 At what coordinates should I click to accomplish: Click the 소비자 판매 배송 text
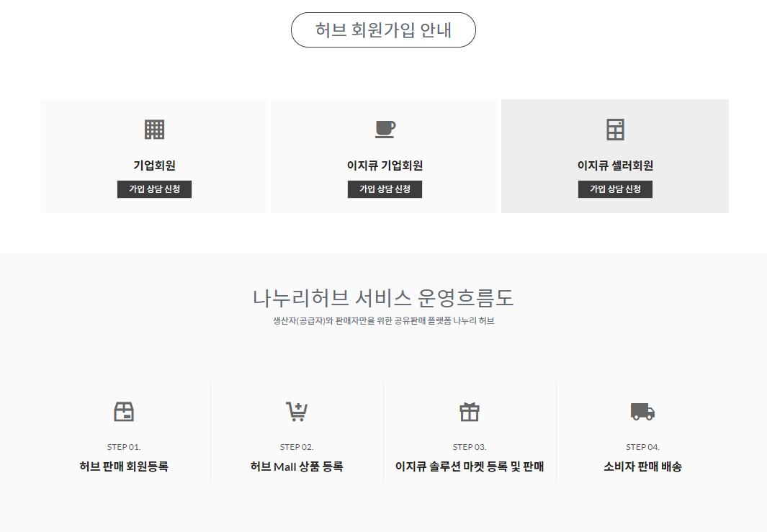coord(642,466)
